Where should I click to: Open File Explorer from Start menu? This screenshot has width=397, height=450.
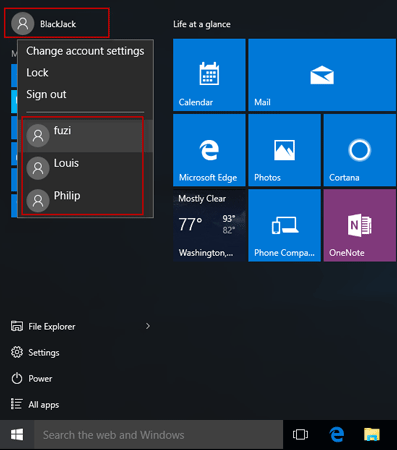43,326
